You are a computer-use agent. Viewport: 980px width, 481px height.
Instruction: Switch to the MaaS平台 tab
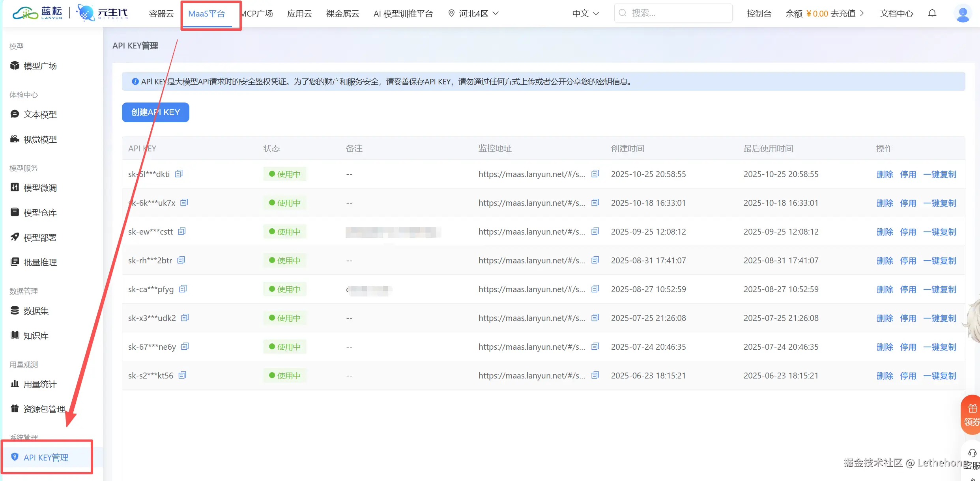(x=207, y=14)
